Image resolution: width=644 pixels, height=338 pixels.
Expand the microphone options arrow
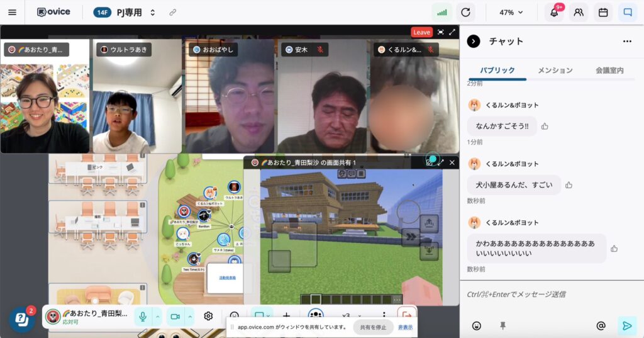[157, 316]
